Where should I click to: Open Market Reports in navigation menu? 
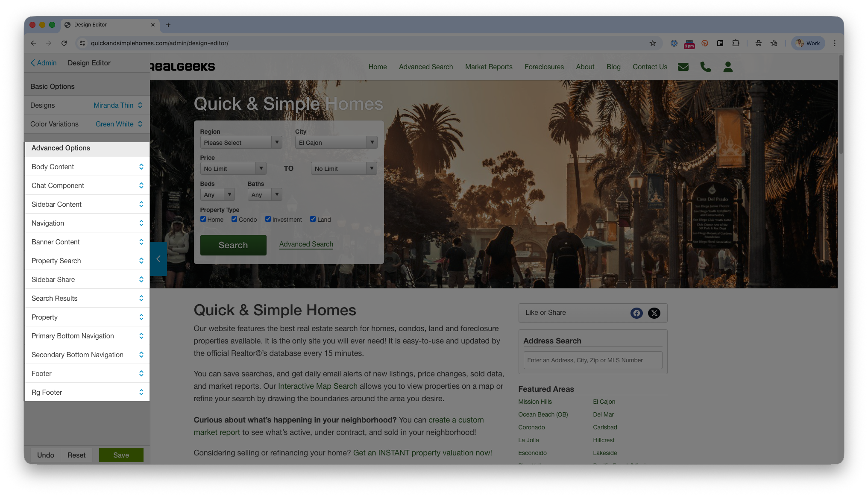(489, 67)
